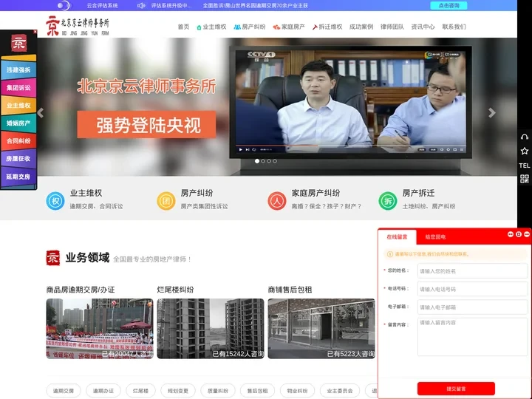532x399 pixels.
Task: Open the 成功案例 navigation item
Action: [361, 27]
